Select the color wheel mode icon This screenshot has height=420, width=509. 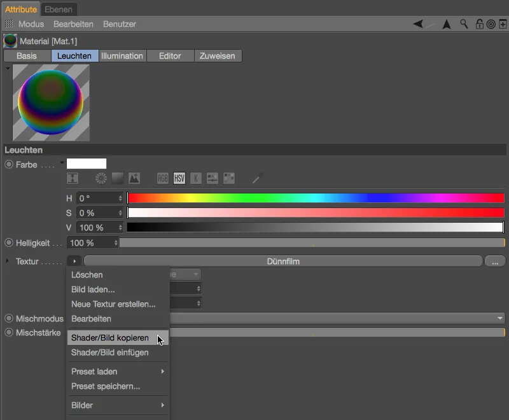click(x=101, y=178)
